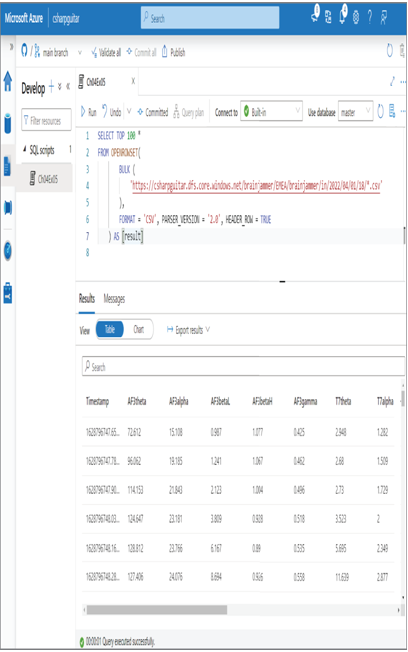Click the results scroll right arrow

398,610
